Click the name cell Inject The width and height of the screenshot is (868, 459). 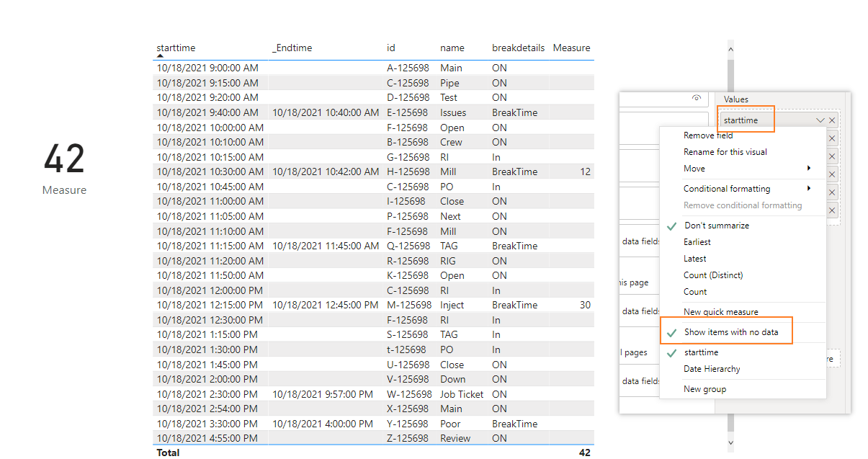tap(452, 305)
